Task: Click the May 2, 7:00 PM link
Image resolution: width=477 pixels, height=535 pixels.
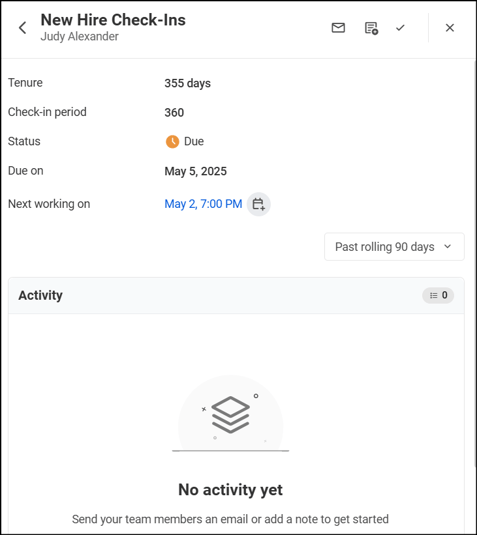Action: tap(203, 204)
